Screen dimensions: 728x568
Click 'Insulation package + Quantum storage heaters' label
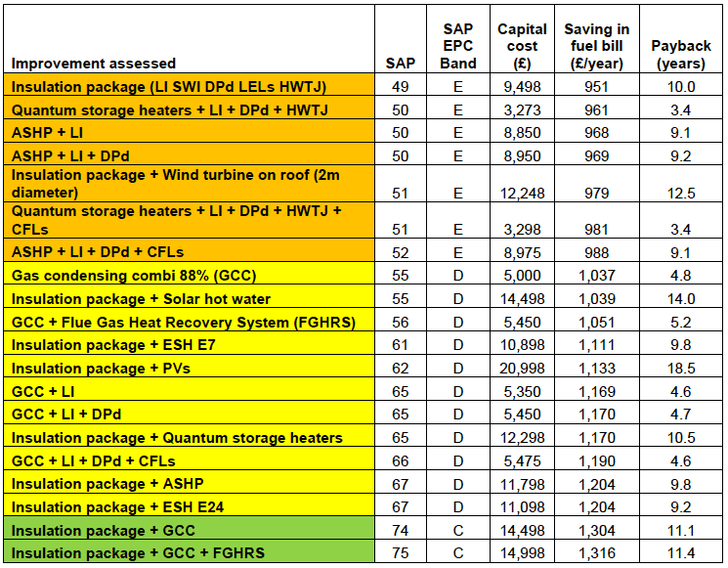click(177, 438)
